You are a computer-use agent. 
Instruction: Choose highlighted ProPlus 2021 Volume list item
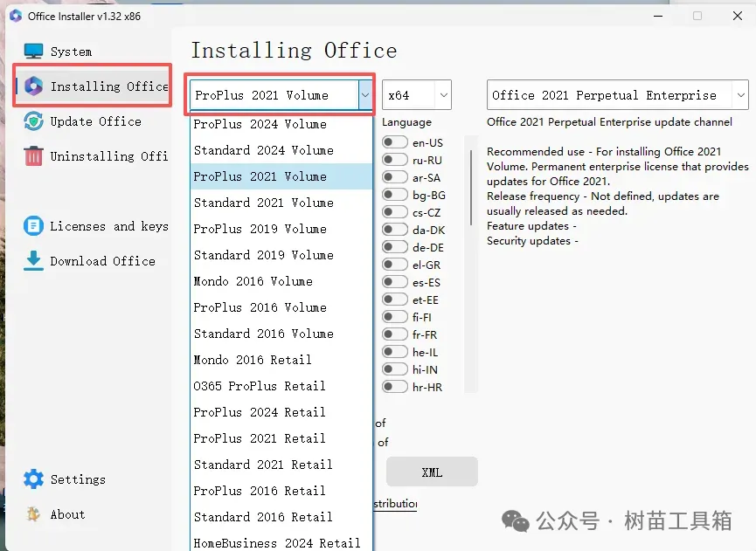[281, 176]
